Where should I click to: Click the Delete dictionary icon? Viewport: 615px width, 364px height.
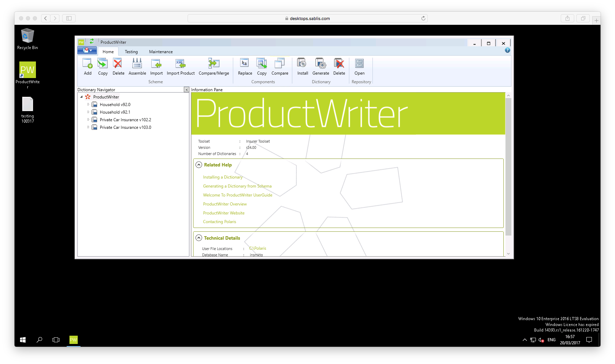339,64
